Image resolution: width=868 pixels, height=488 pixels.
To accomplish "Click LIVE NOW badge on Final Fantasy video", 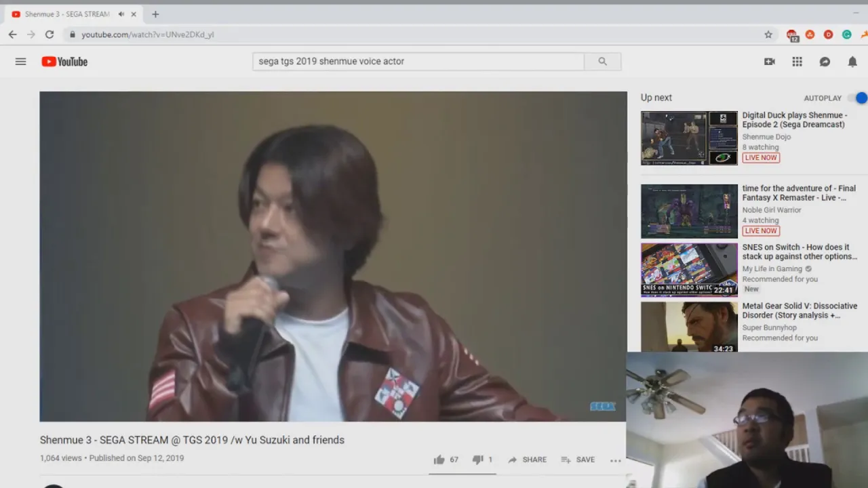I will point(761,231).
